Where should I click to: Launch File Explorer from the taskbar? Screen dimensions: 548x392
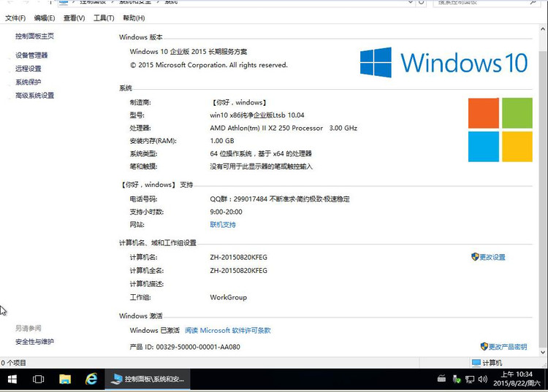[x=65, y=379]
